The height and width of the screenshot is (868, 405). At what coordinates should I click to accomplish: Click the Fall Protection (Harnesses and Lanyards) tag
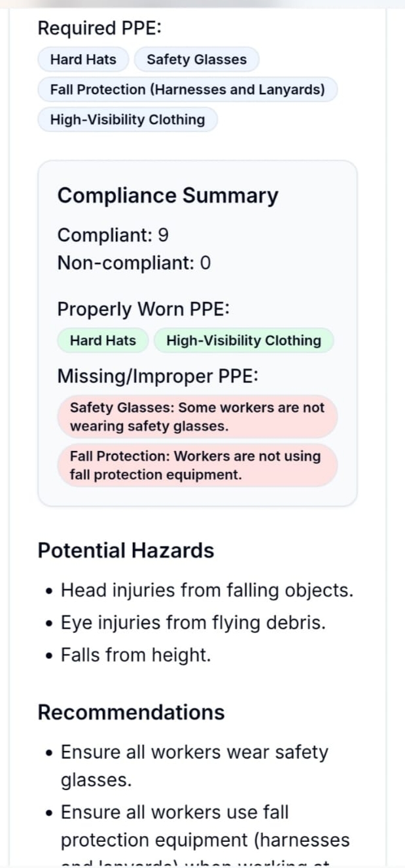pyautogui.click(x=188, y=90)
